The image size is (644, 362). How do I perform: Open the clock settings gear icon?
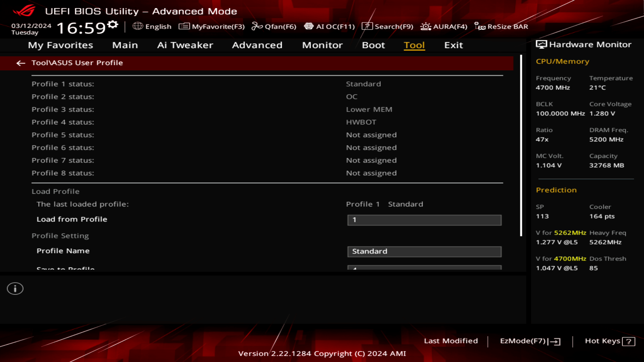point(113,23)
